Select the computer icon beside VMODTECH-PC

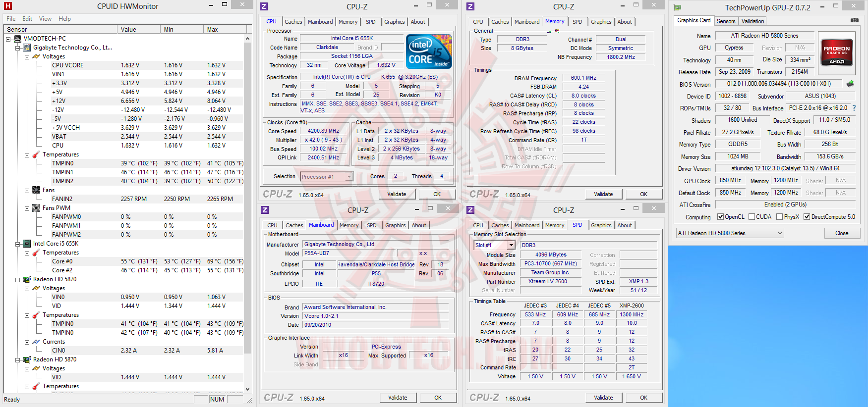[18, 39]
